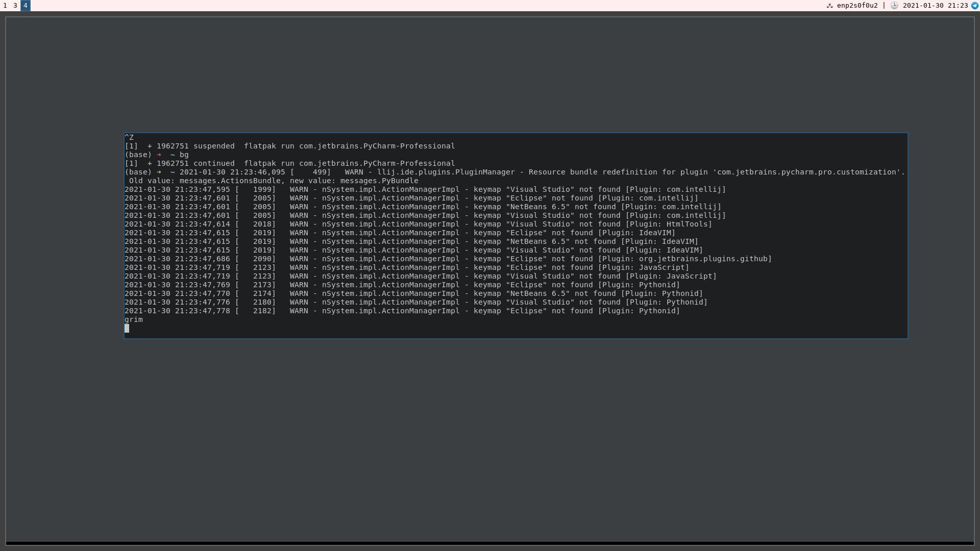Click the bg command on the prompt line

click(184, 155)
